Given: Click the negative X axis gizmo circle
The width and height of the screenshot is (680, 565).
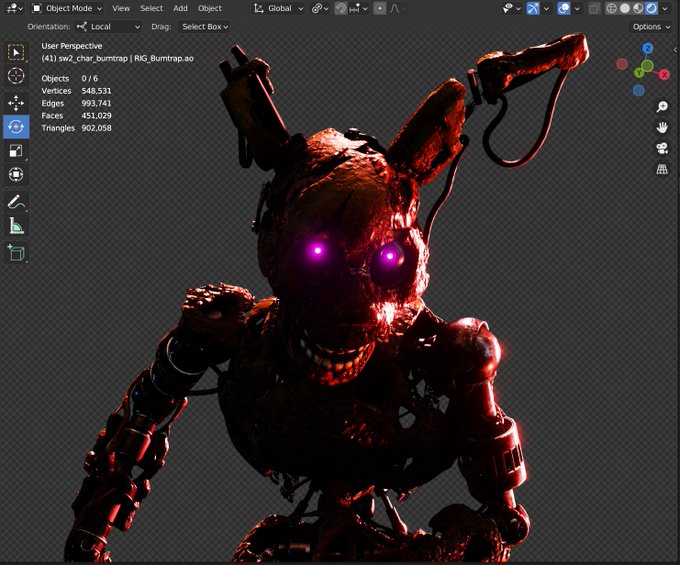Looking at the screenshot, I should (x=622, y=64).
